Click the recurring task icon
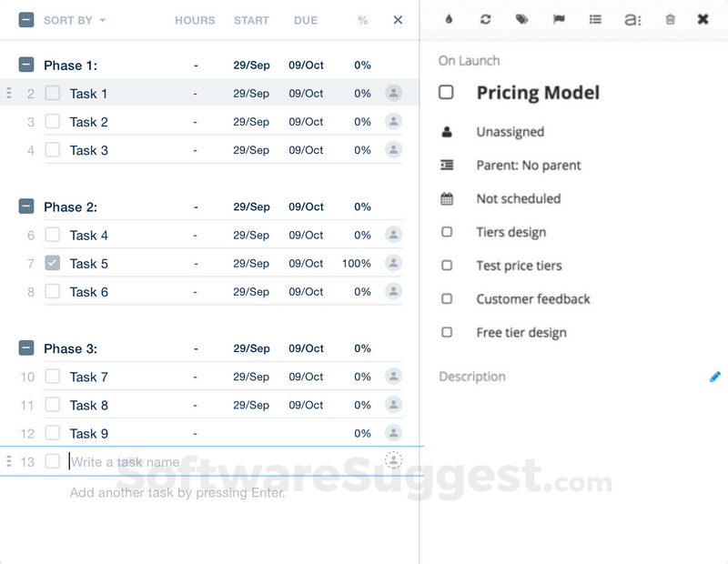 [x=485, y=18]
